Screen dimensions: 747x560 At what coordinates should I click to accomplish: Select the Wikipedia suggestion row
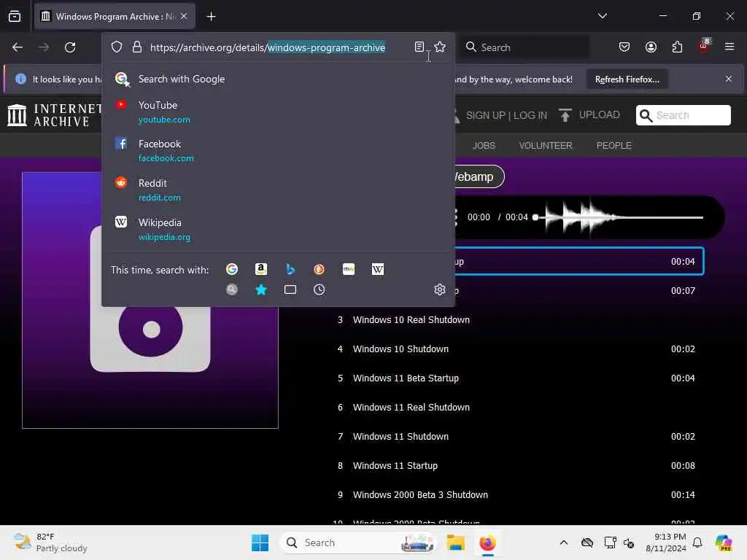[x=278, y=230]
